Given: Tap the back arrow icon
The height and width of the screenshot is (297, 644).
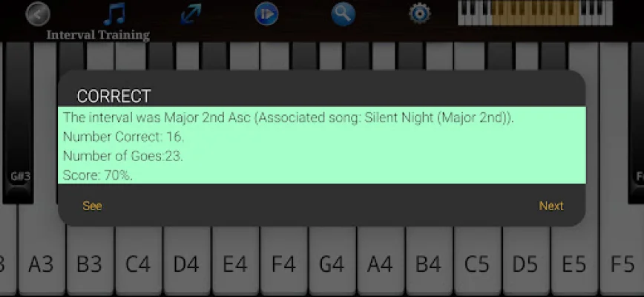Looking at the screenshot, I should (37, 14).
